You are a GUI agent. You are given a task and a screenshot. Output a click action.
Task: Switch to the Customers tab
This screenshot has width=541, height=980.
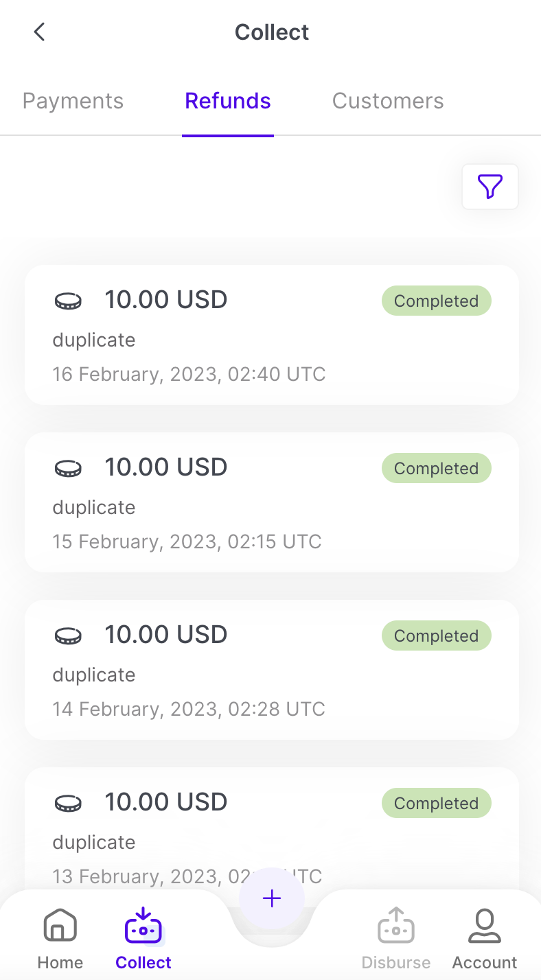click(388, 101)
